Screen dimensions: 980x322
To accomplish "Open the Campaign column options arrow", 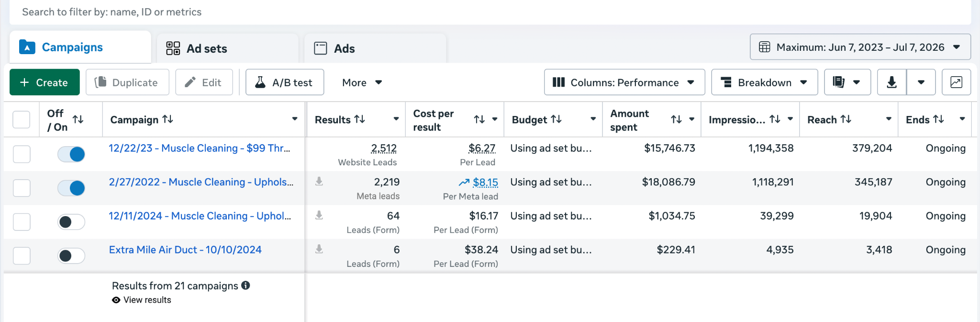I will coord(295,119).
